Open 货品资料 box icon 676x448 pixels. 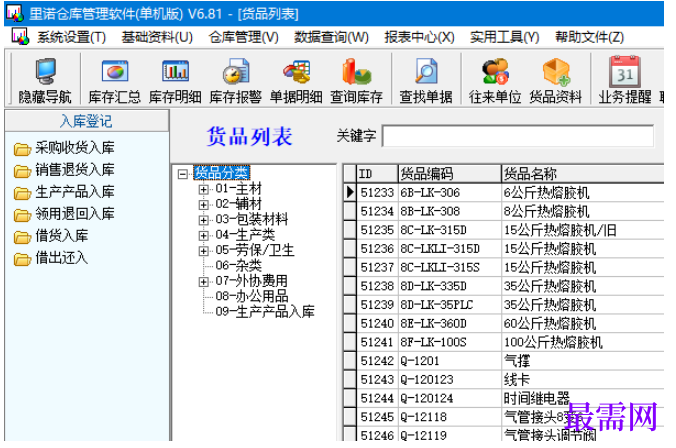(556, 71)
